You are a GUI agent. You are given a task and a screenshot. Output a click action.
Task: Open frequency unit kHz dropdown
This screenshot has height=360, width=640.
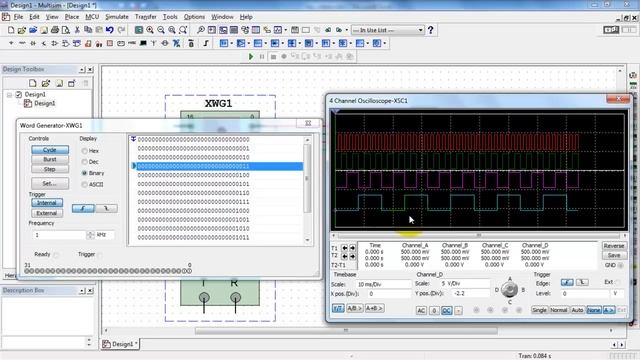coord(104,235)
